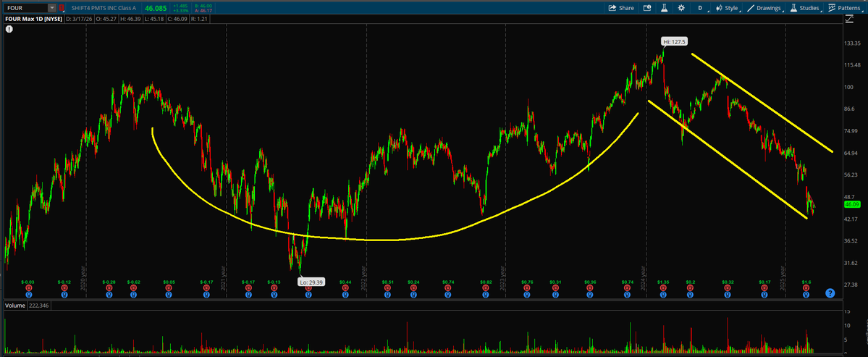Image resolution: width=868 pixels, height=357 pixels.
Task: Click the +1.485 price change value
Action: point(180,6)
